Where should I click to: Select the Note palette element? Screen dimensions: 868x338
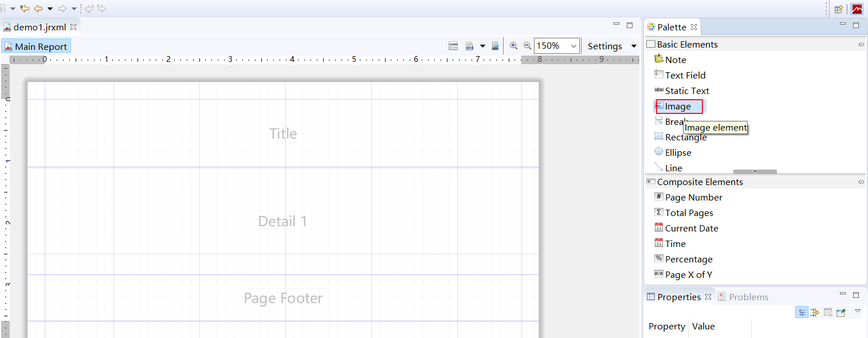pos(670,60)
